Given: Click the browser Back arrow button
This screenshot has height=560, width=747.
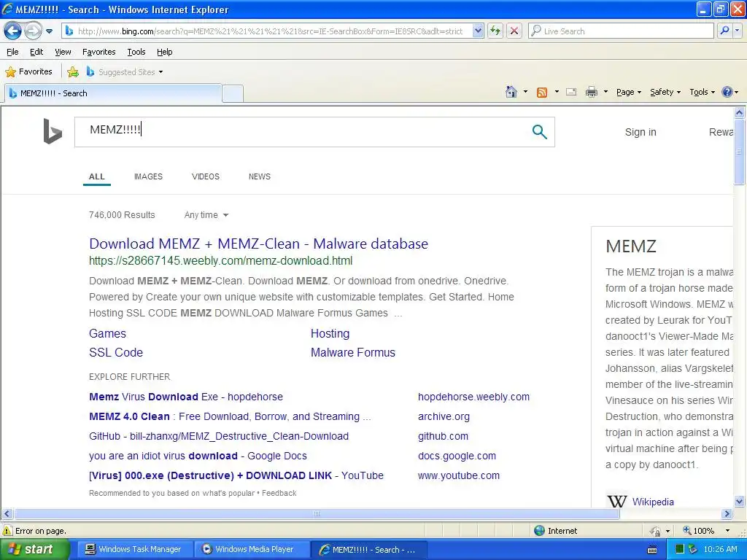Looking at the screenshot, I should [x=13, y=31].
